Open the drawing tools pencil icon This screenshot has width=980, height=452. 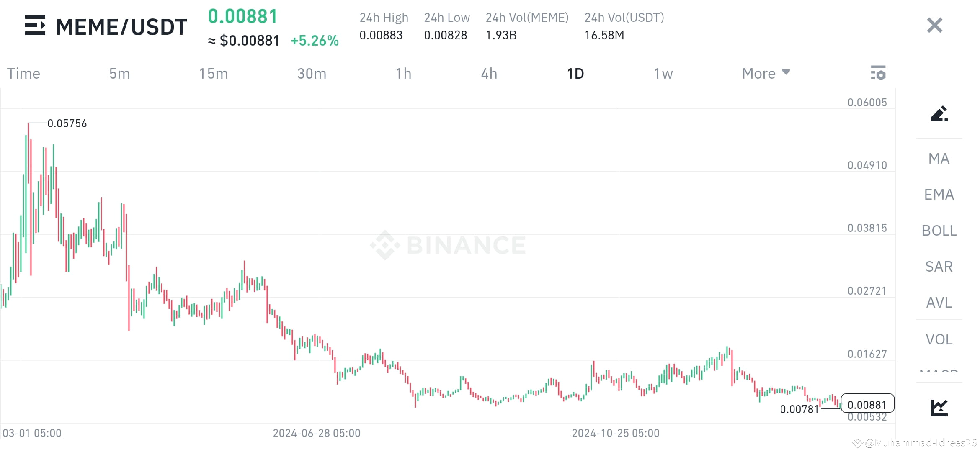click(x=939, y=115)
